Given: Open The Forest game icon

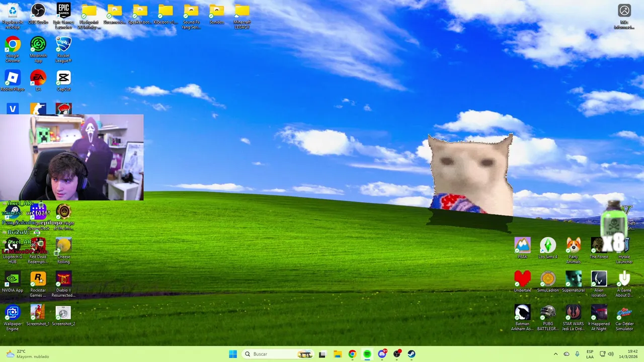Looking at the screenshot, I should pos(599,248).
